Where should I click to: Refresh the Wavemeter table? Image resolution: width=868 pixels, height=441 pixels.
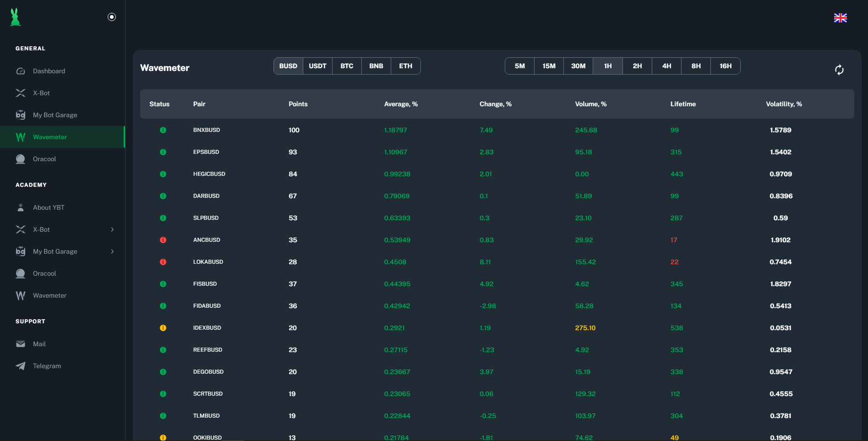tap(839, 70)
